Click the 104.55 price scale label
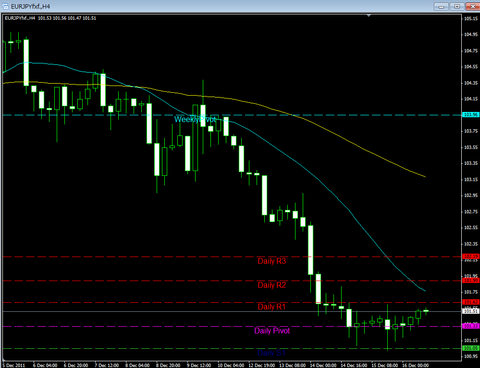 coord(471,67)
